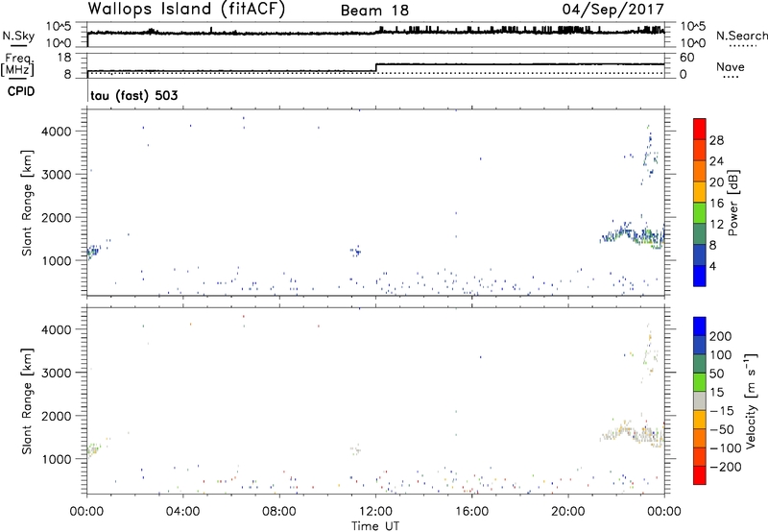The width and height of the screenshot is (768, 532).
Task: Click the 'Freq. [MHz]' axis label
Action: tap(18, 64)
